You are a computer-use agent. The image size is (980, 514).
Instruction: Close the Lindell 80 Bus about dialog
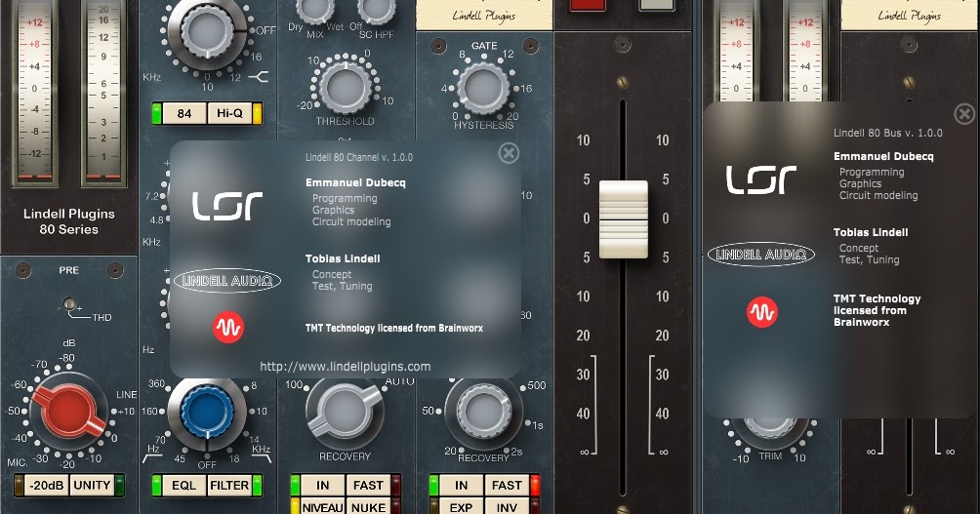[964, 114]
